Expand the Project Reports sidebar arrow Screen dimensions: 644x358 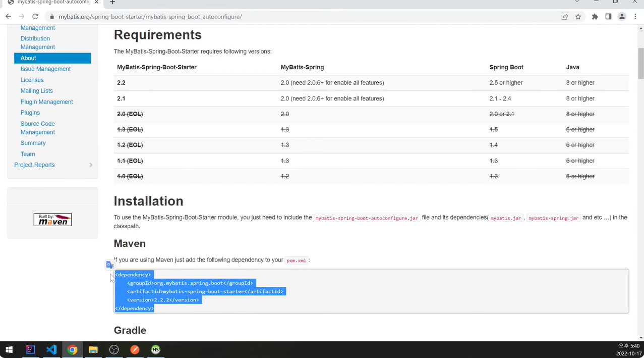point(91,165)
